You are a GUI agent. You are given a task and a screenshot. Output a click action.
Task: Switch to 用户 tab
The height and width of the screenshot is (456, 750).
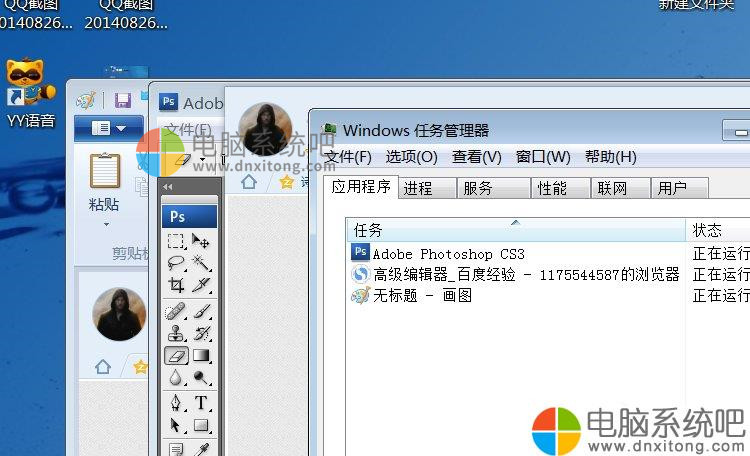click(x=680, y=188)
